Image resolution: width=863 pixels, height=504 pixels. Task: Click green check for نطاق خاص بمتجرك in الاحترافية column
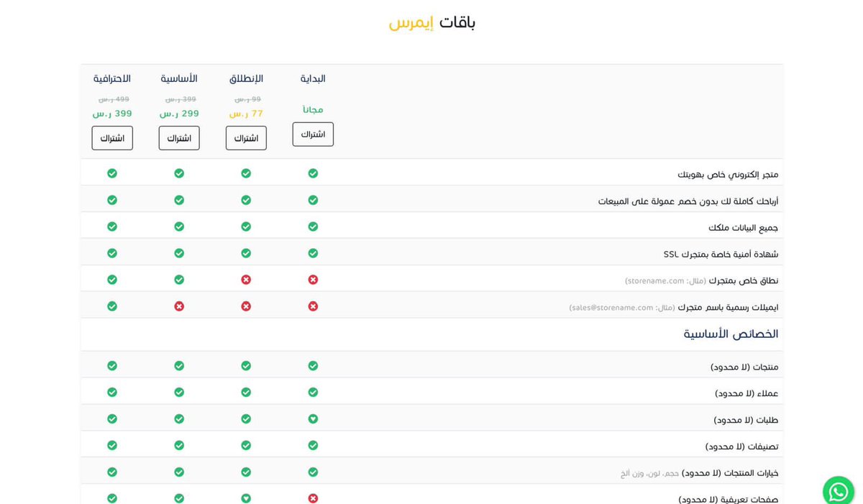point(112,280)
